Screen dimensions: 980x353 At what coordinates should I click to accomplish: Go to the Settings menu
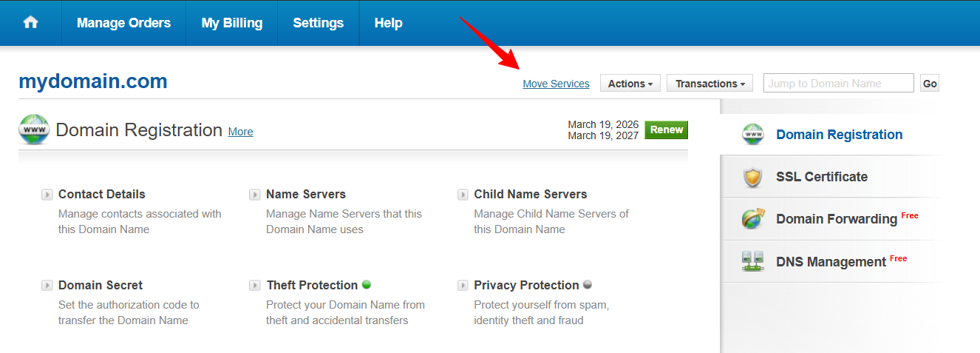click(x=318, y=23)
